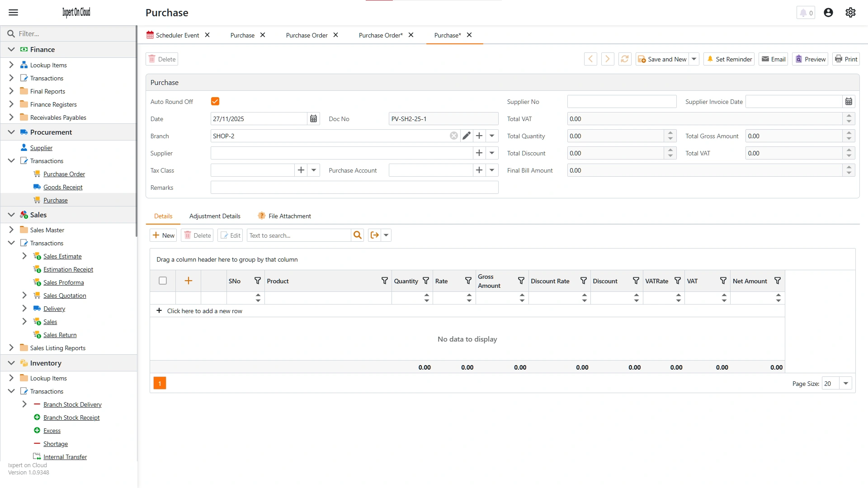Enable the Auto Round Off checkbox

(215, 101)
